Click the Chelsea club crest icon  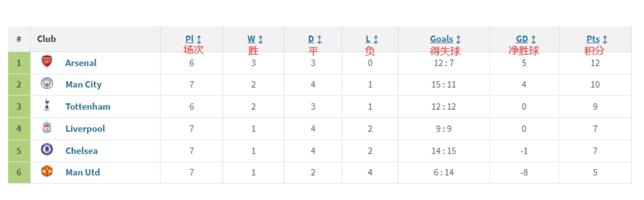point(47,150)
